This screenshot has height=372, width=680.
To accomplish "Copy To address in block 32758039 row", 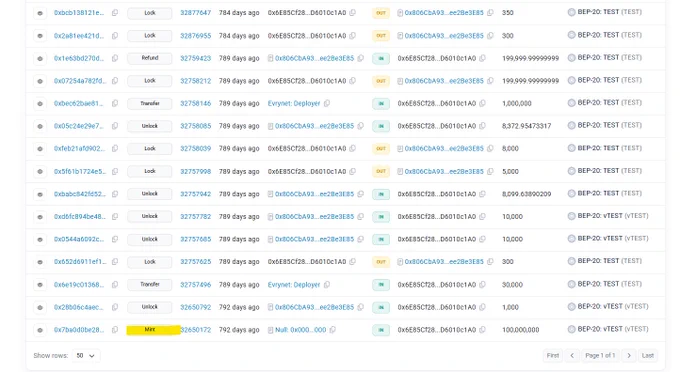I will click(x=490, y=149).
